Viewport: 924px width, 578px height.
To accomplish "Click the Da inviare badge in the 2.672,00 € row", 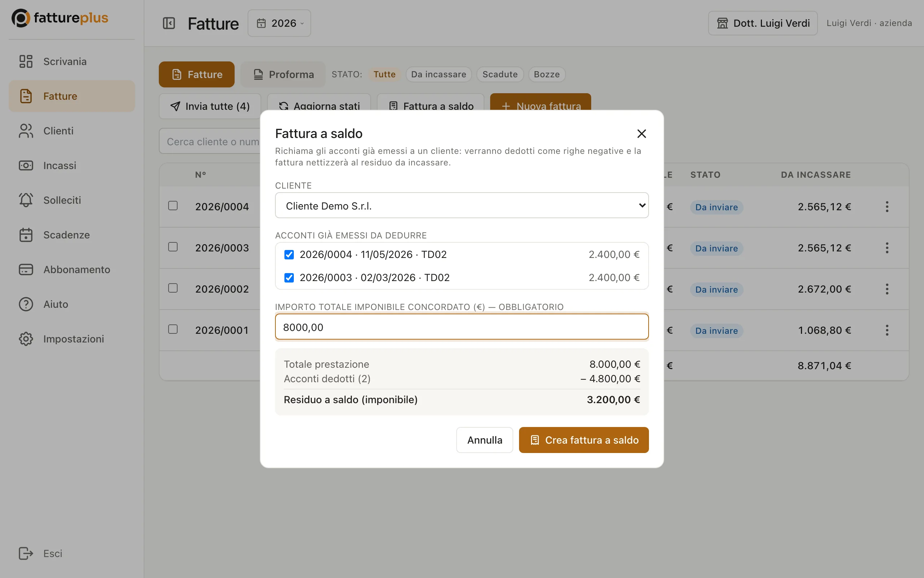I will (x=716, y=289).
